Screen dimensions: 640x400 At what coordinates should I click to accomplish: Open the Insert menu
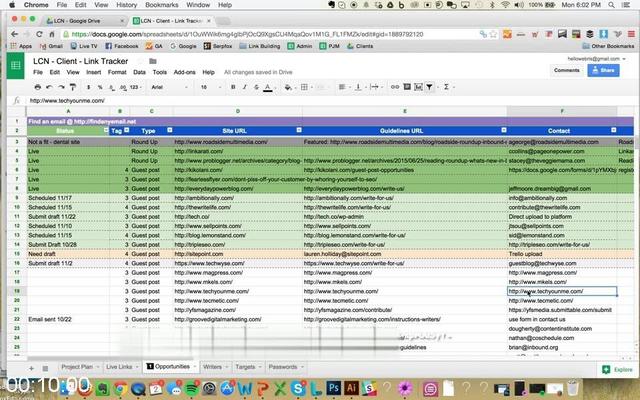click(x=93, y=72)
